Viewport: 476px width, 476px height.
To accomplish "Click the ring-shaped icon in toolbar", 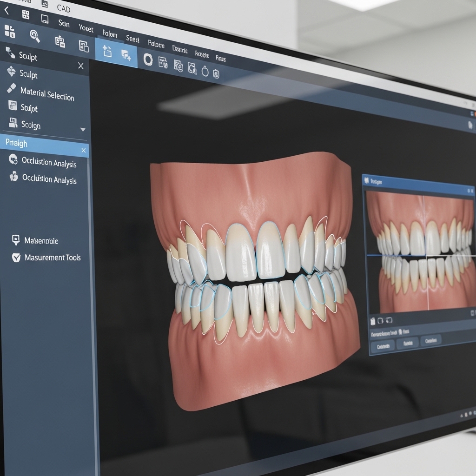I will 148,59.
